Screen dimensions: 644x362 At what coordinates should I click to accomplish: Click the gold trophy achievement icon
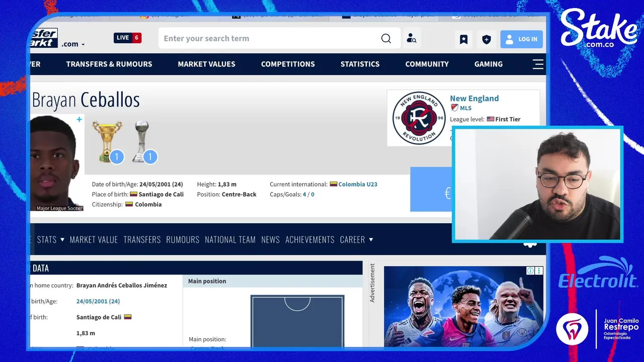coord(108,142)
